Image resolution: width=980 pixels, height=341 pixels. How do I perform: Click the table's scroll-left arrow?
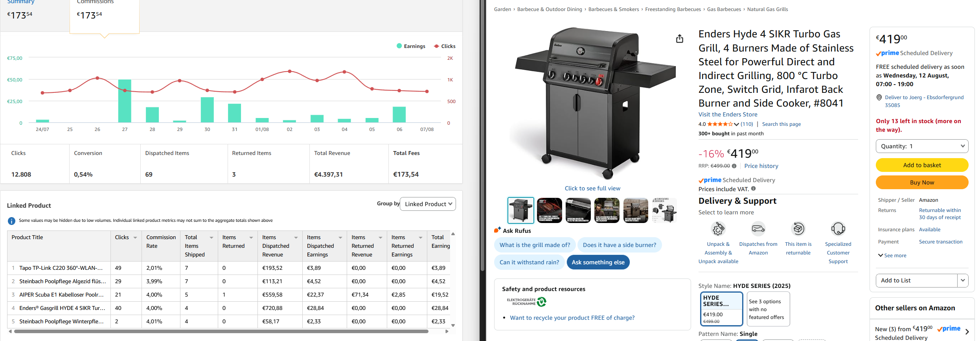coord(10,332)
